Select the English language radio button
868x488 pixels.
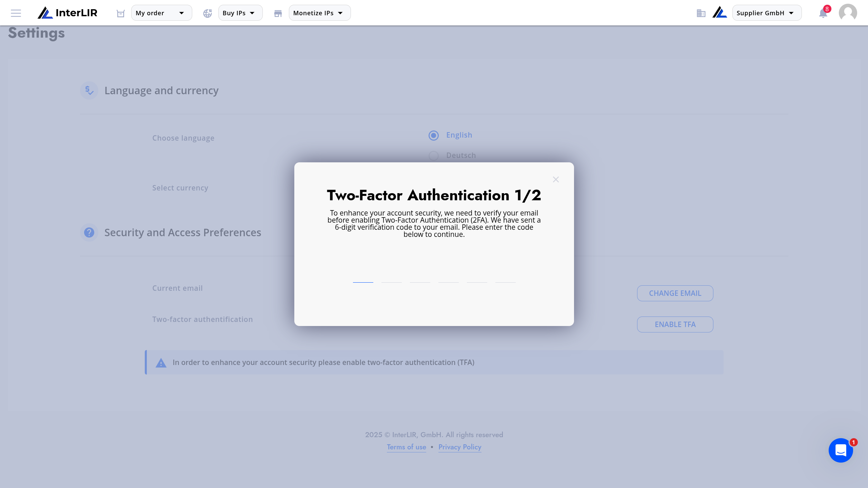(x=434, y=135)
